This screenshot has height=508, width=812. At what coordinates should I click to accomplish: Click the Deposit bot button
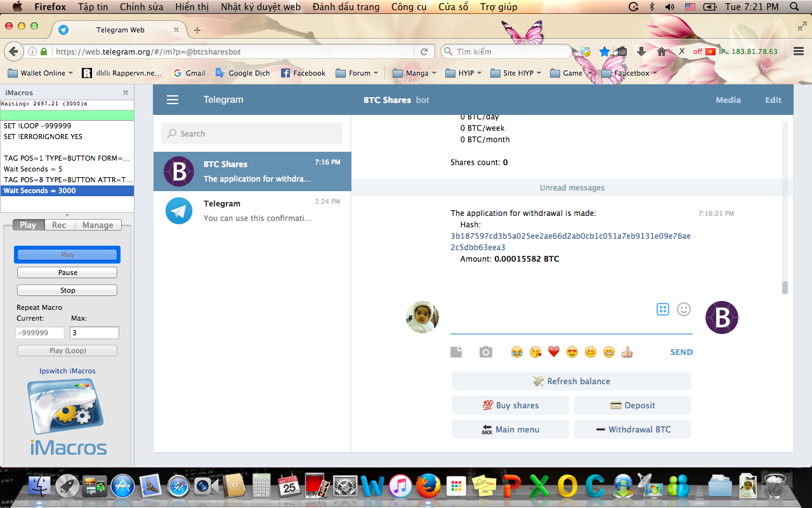(632, 405)
